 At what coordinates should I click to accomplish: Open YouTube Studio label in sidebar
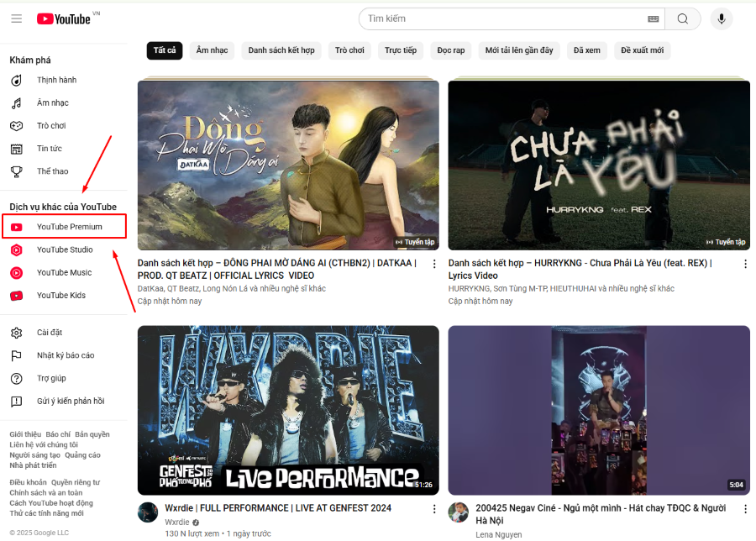[x=65, y=249]
